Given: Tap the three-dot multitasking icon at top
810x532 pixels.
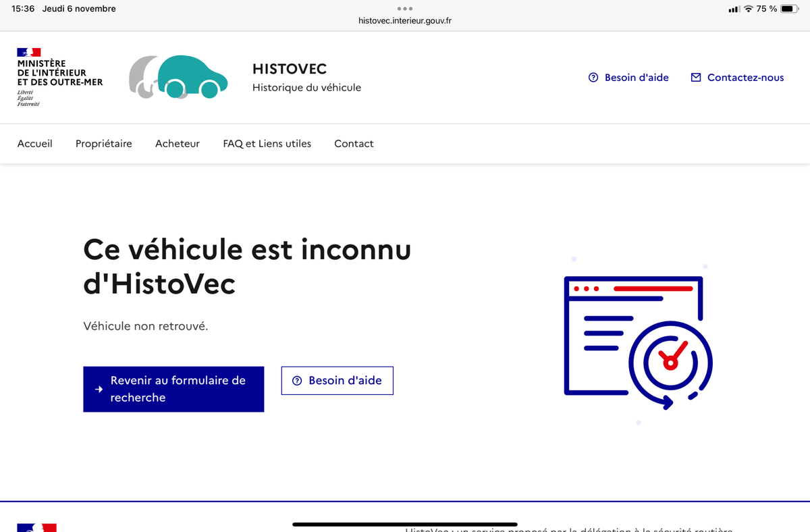Looking at the screenshot, I should pos(404,9).
